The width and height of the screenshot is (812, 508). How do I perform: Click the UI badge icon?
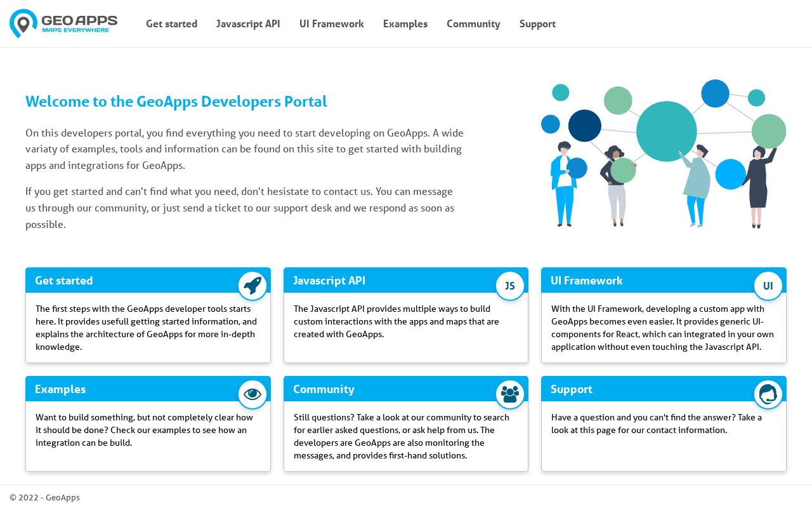[768, 286]
